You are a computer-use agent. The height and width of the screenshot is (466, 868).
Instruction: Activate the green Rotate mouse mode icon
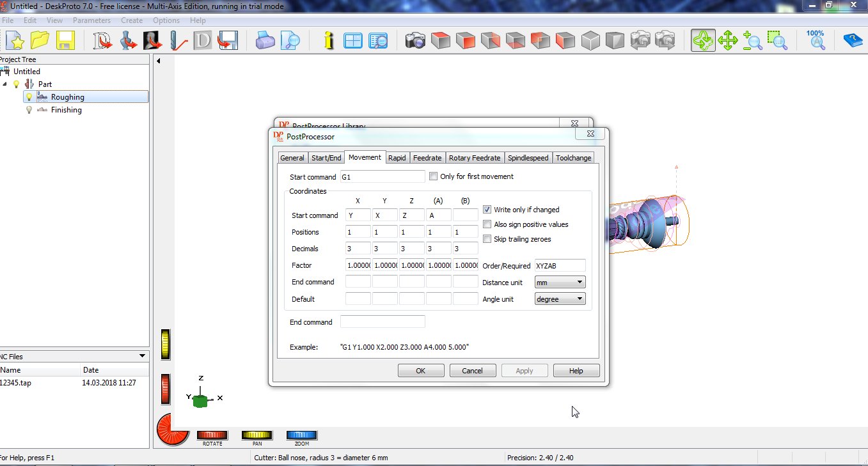[703, 41]
